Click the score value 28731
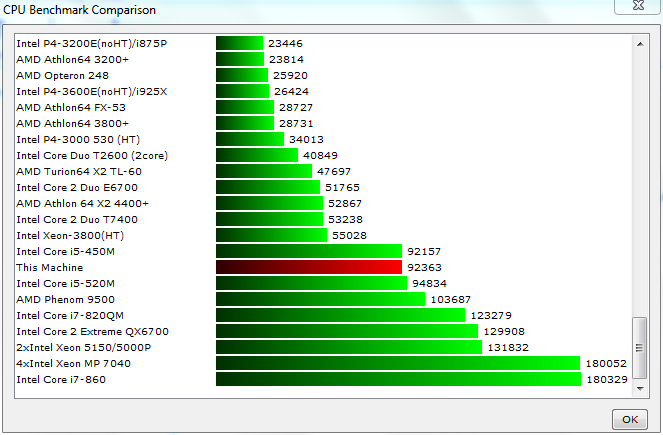The height and width of the screenshot is (435, 663). [x=296, y=123]
